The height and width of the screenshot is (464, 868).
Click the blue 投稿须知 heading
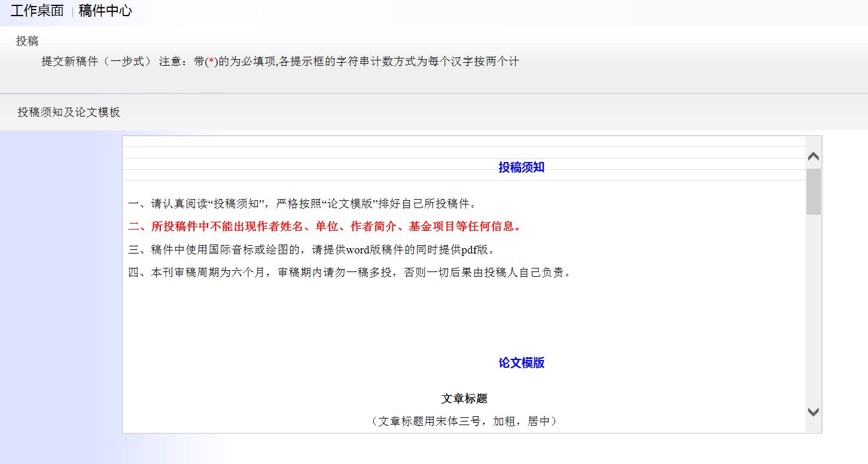click(x=521, y=167)
